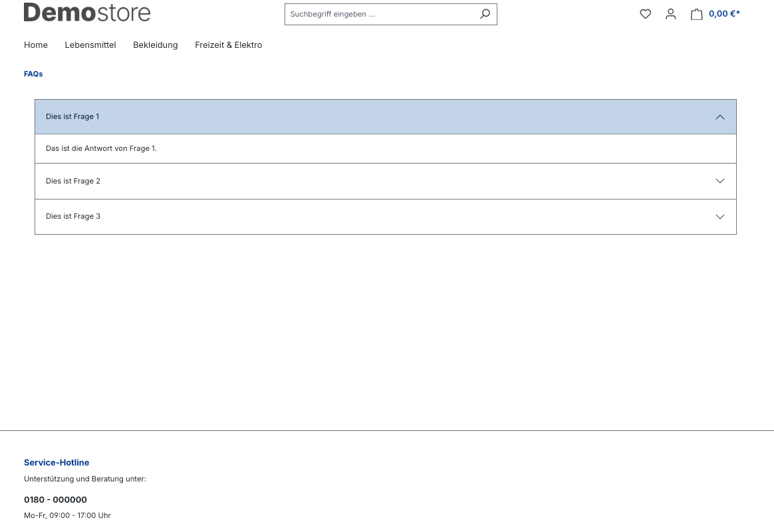Viewport: 774px width, 532px height.
Task: Click the 'Dies ist Frage 2' title text
Action: coord(73,181)
